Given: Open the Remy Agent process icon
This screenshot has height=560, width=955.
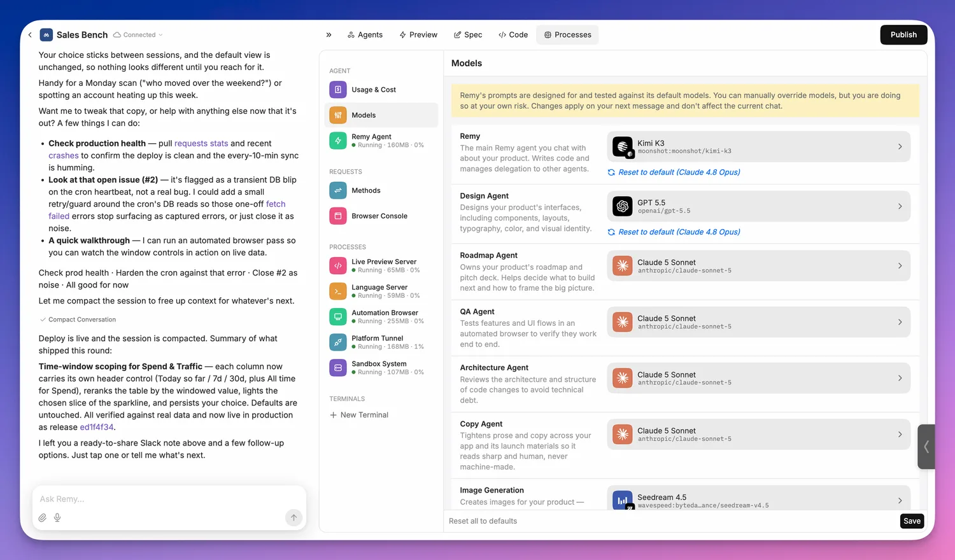Looking at the screenshot, I should coord(338,141).
